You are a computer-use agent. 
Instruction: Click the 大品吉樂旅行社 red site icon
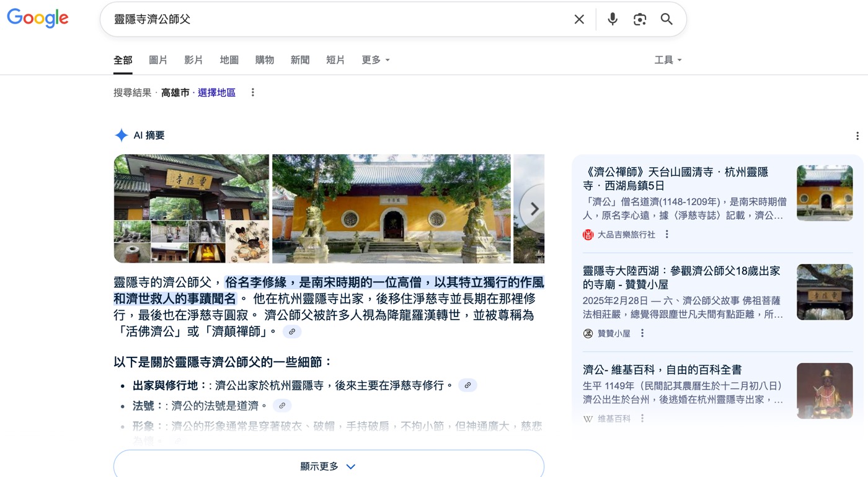point(588,235)
